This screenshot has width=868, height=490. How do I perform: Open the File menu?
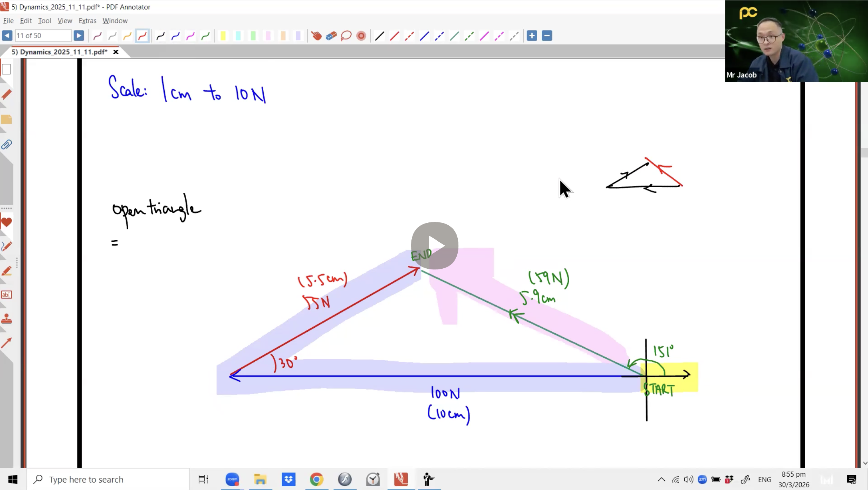tap(8, 21)
